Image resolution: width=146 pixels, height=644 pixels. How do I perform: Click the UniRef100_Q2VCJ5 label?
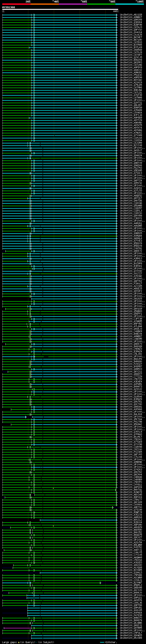131,58
